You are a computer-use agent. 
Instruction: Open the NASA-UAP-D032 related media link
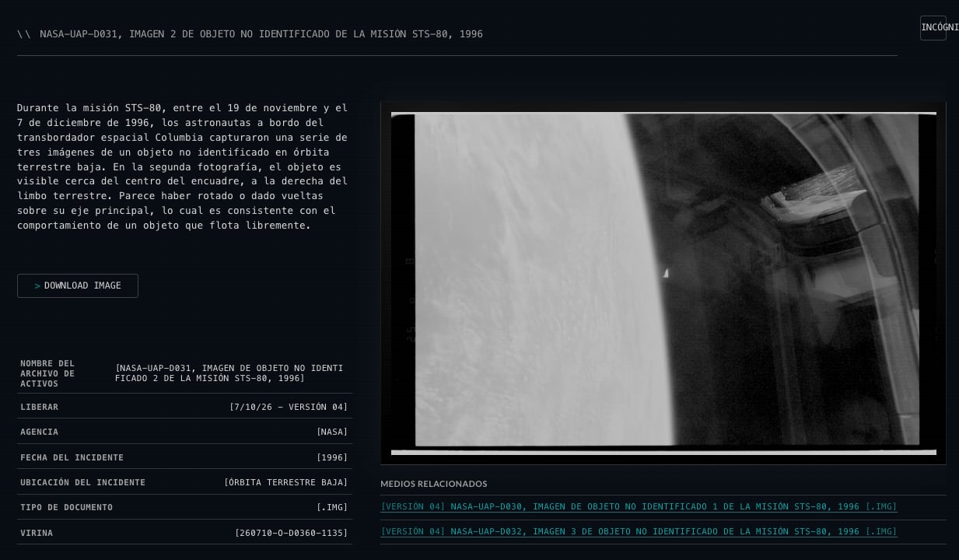tap(639, 532)
